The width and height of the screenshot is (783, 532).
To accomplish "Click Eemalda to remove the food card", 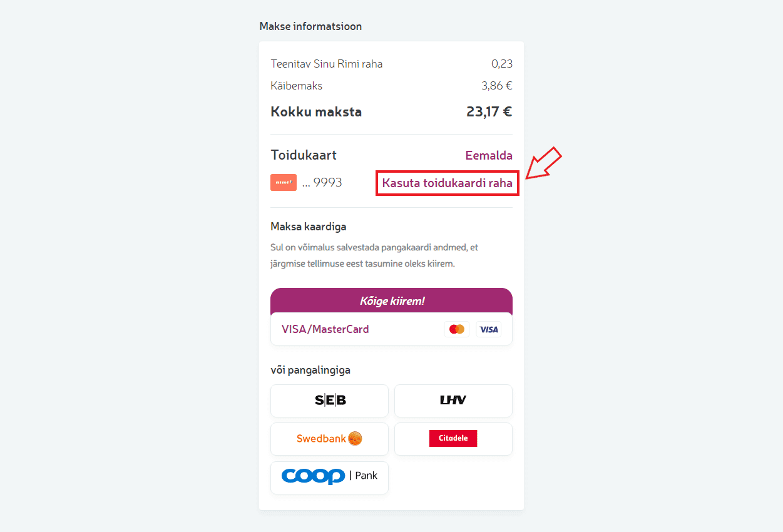I will click(489, 155).
